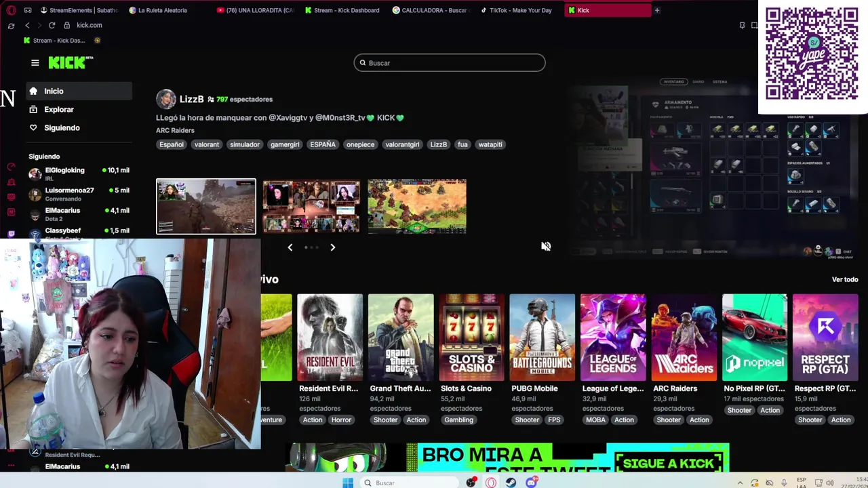Click Ver todo for live categories

pos(845,279)
